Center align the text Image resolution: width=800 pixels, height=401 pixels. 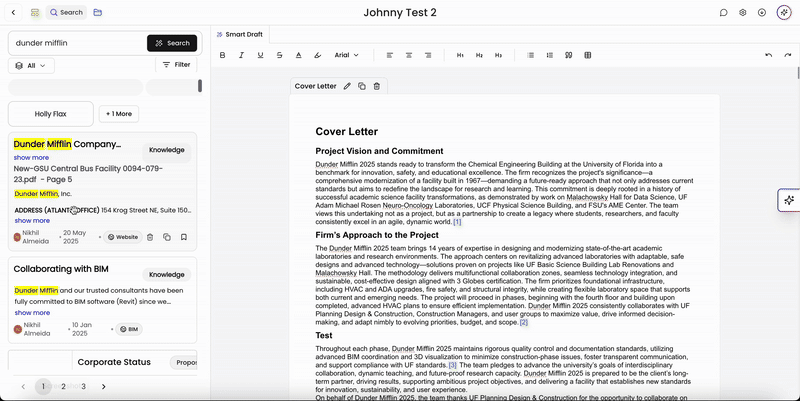409,55
